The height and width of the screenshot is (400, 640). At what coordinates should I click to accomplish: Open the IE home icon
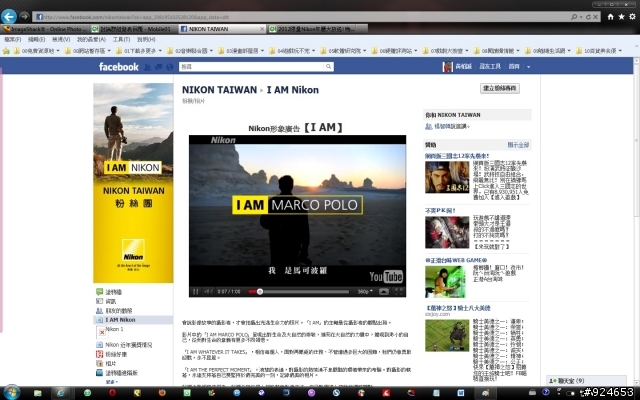coord(610,17)
